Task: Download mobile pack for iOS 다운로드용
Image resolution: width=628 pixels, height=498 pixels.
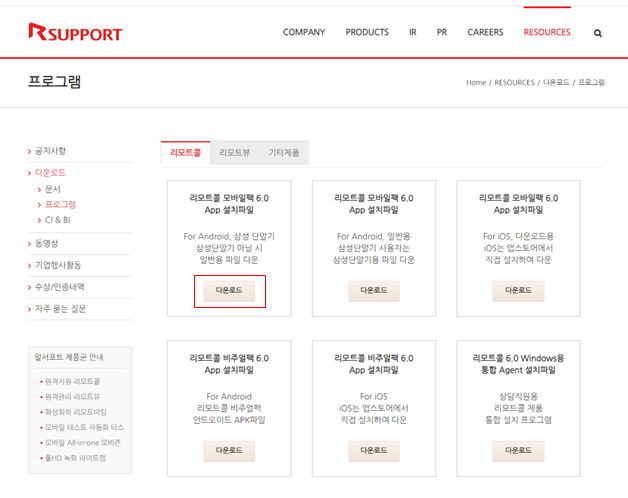Action: [518, 290]
